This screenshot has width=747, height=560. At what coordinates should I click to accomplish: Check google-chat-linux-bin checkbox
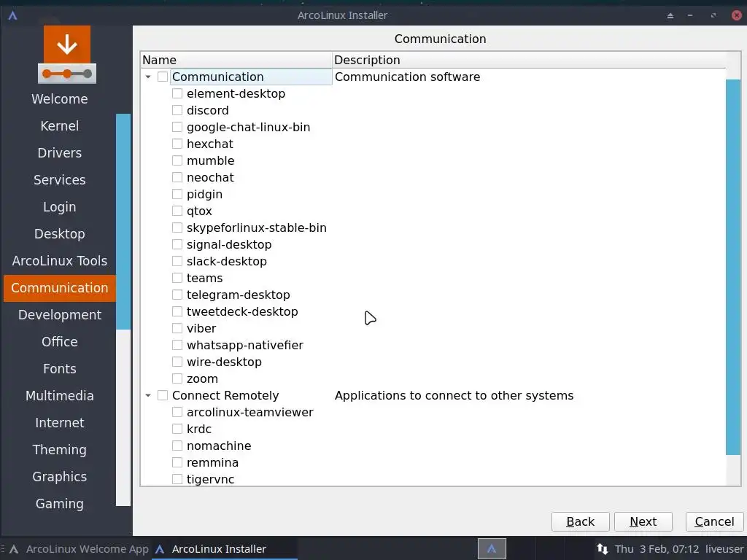[177, 127]
